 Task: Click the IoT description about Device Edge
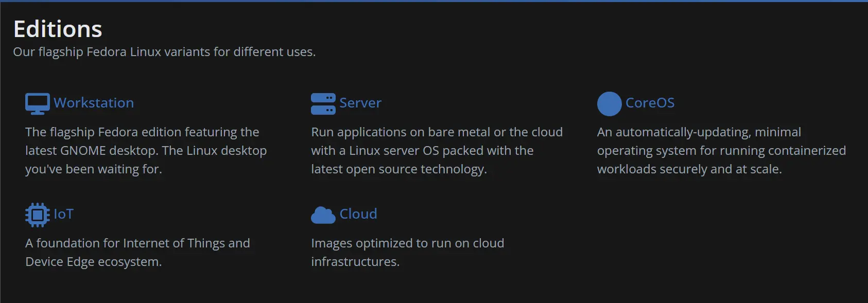click(137, 253)
